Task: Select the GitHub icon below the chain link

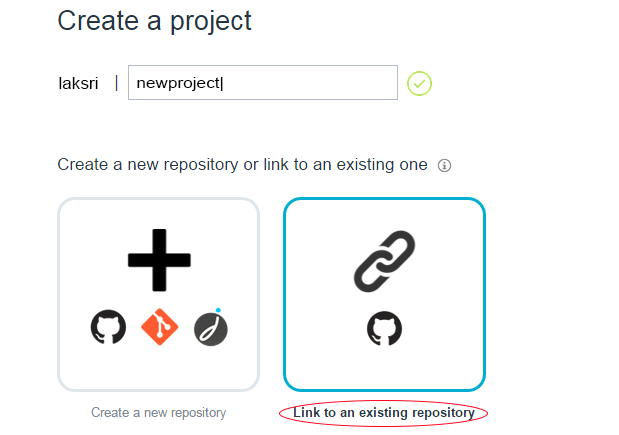Action: pyautogui.click(x=385, y=328)
